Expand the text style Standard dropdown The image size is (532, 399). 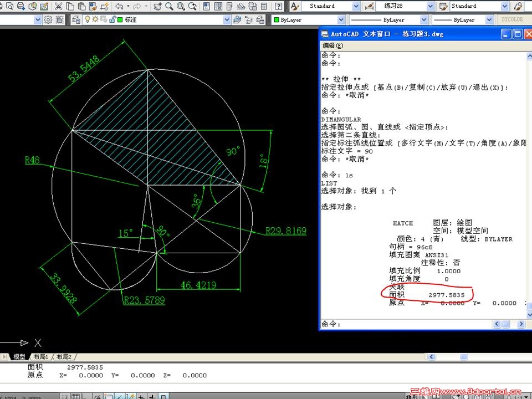pos(356,6)
